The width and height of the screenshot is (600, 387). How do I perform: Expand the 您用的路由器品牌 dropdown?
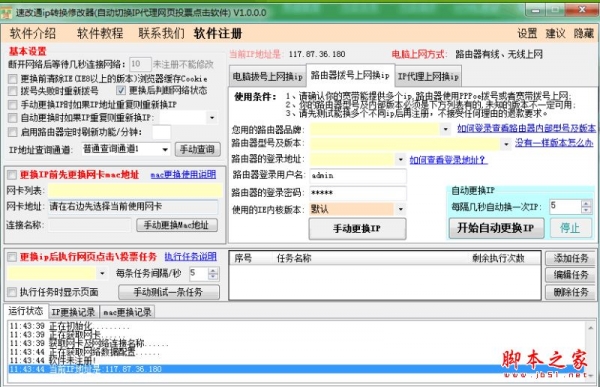(445, 129)
